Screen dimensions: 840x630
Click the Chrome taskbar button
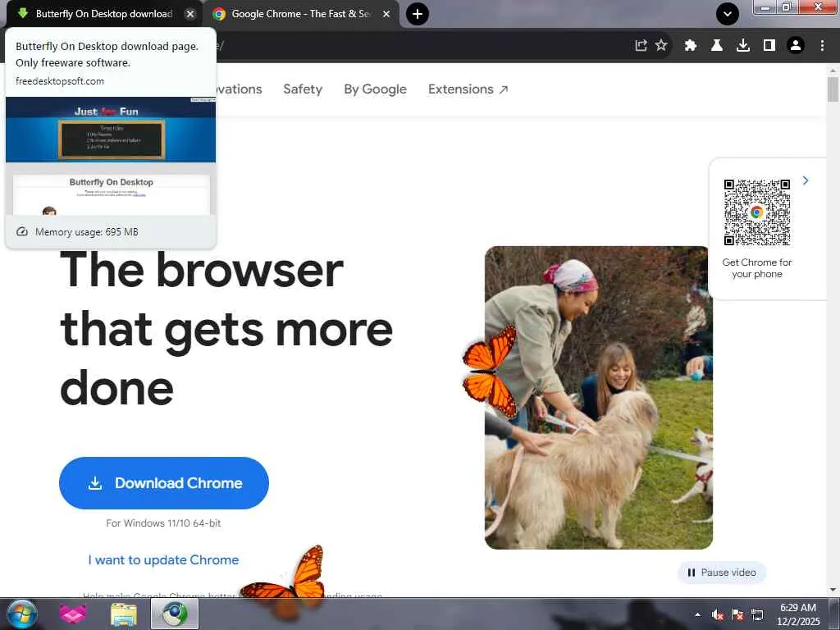175,614
